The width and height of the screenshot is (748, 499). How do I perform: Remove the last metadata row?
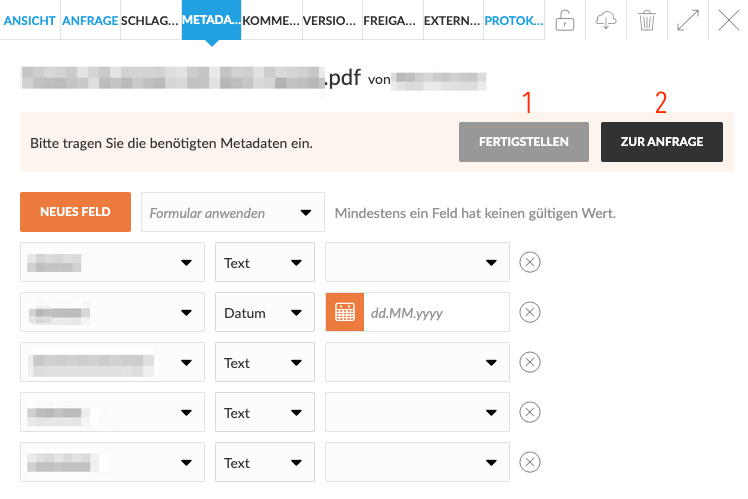[x=530, y=462]
